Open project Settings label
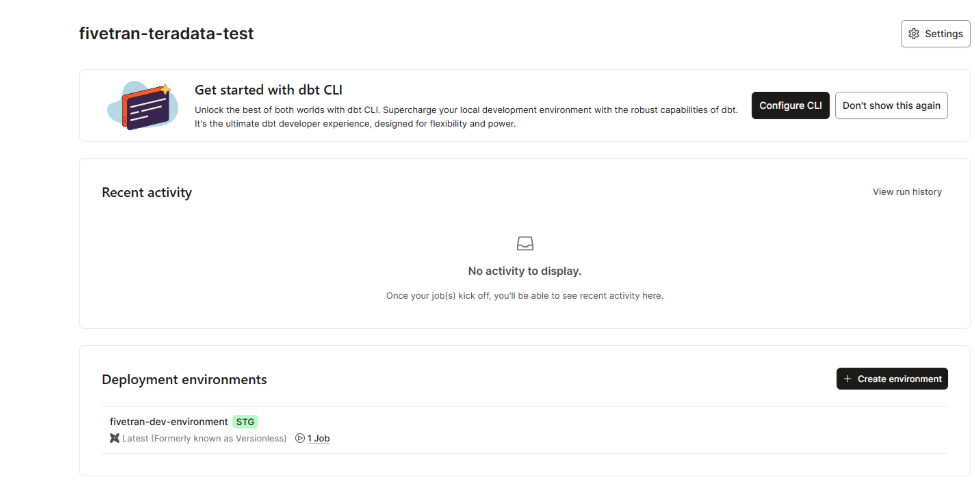This screenshot has height=487, width=975. pyautogui.click(x=943, y=34)
